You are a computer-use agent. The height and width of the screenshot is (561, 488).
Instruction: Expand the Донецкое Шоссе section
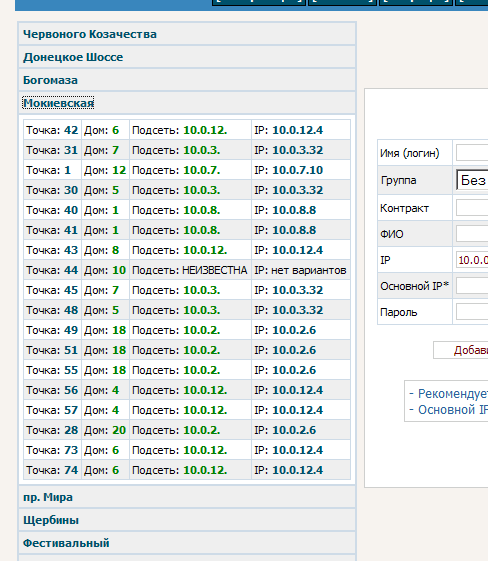coord(73,57)
